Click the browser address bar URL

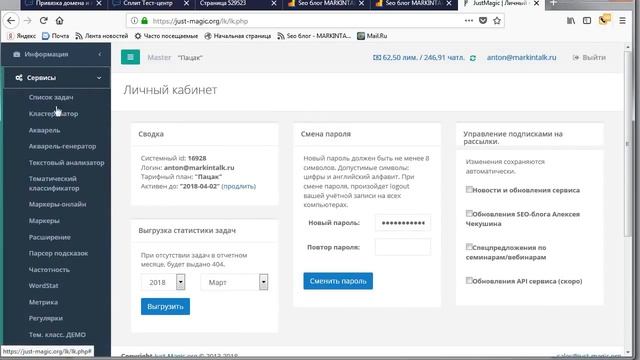(x=200, y=21)
